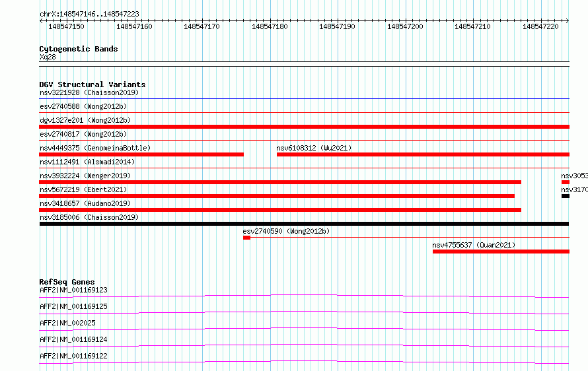Select variant nsv6108312 (Wu2021)
This screenshot has width=588, height=371.
tap(314, 148)
